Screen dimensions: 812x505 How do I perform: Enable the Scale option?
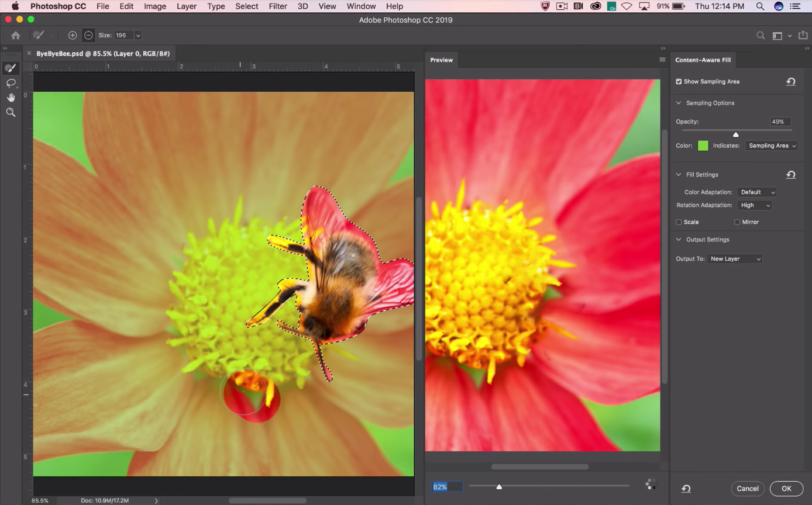(x=679, y=222)
